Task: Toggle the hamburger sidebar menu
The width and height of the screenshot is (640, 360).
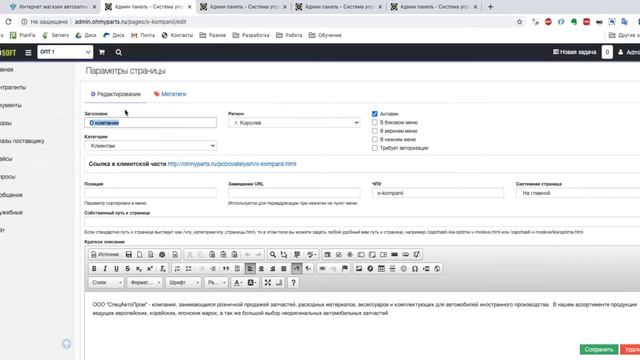Action: coord(28,52)
